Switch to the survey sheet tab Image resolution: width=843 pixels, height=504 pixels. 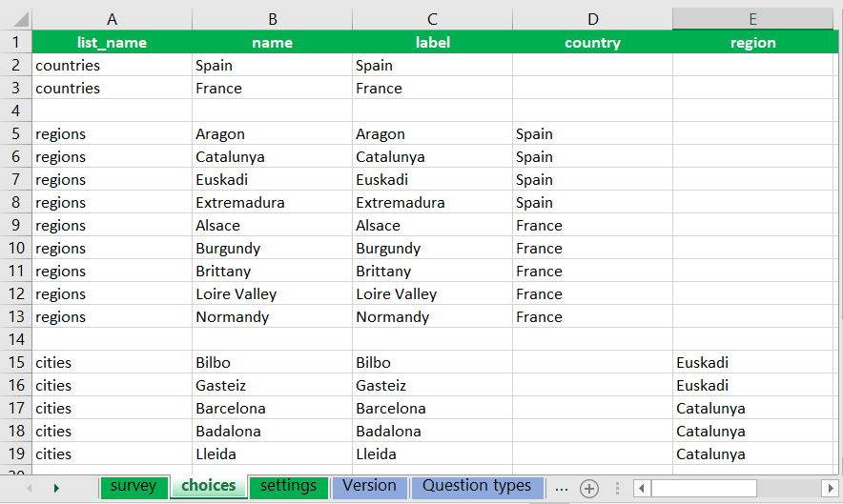[x=133, y=486]
